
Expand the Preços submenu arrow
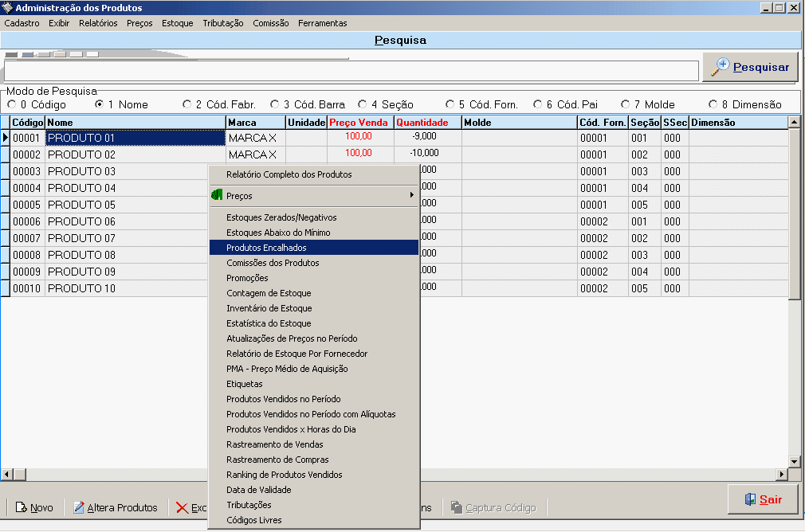click(411, 195)
